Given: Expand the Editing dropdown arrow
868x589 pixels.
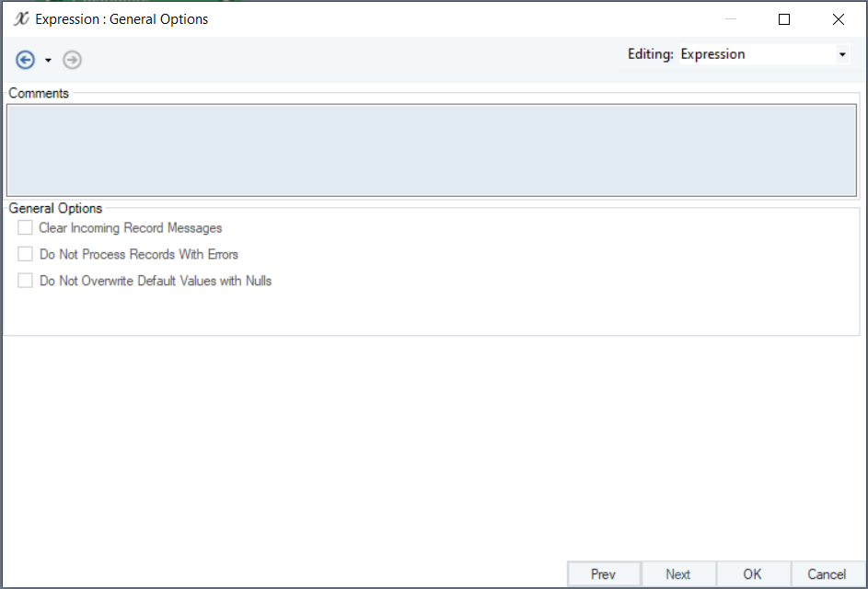Looking at the screenshot, I should (841, 55).
